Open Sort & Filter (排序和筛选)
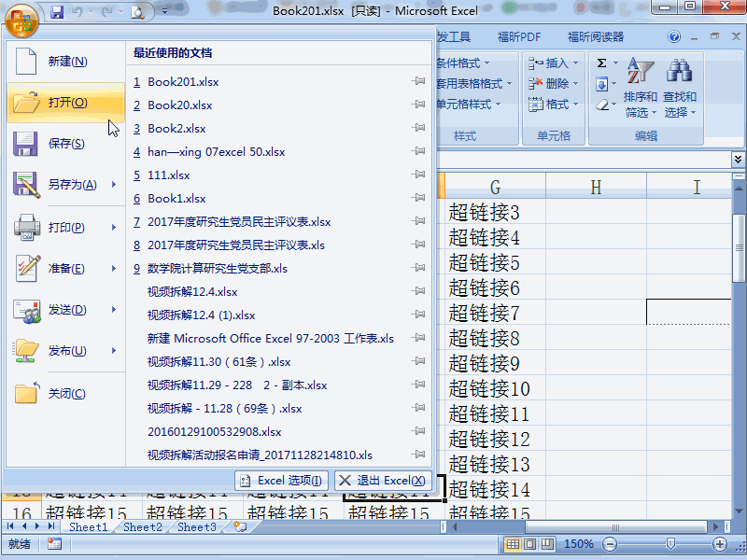Screen dimensions: 747x560 [x=641, y=88]
